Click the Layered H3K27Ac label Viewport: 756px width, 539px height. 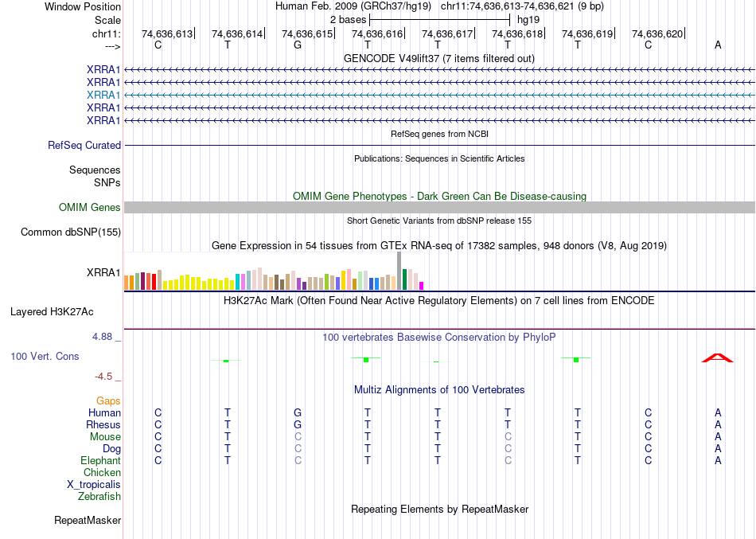[52, 312]
